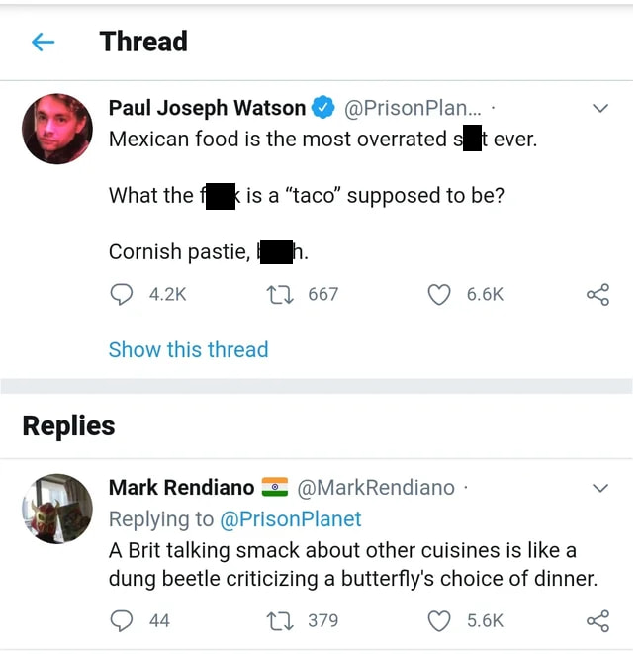Like the reply with 5.6K likes
The width and height of the screenshot is (644, 654).
439,620
